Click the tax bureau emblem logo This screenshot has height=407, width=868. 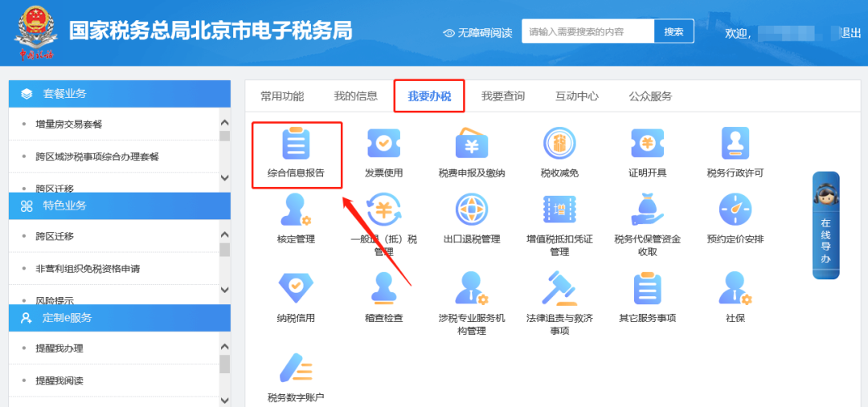coord(36,31)
